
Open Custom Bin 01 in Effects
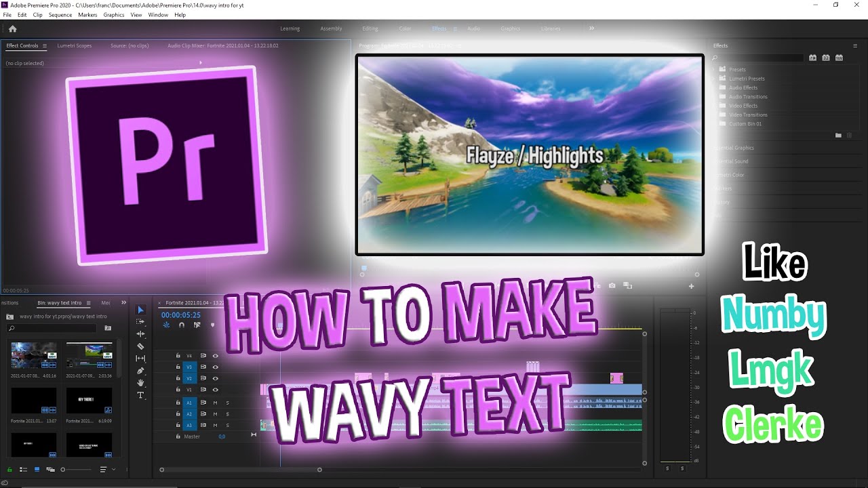[745, 124]
